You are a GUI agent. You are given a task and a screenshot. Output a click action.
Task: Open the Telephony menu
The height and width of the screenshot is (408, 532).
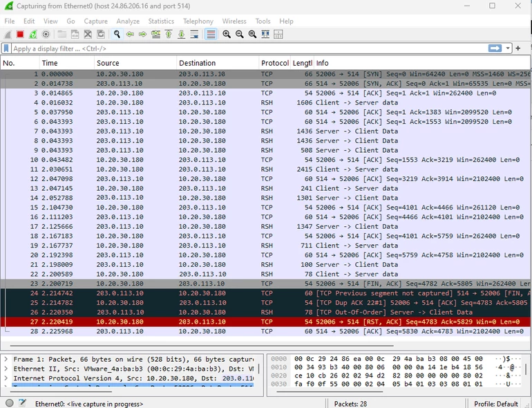point(198,21)
